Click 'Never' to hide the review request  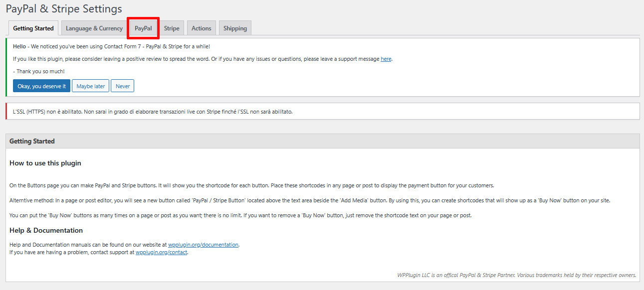coord(122,86)
